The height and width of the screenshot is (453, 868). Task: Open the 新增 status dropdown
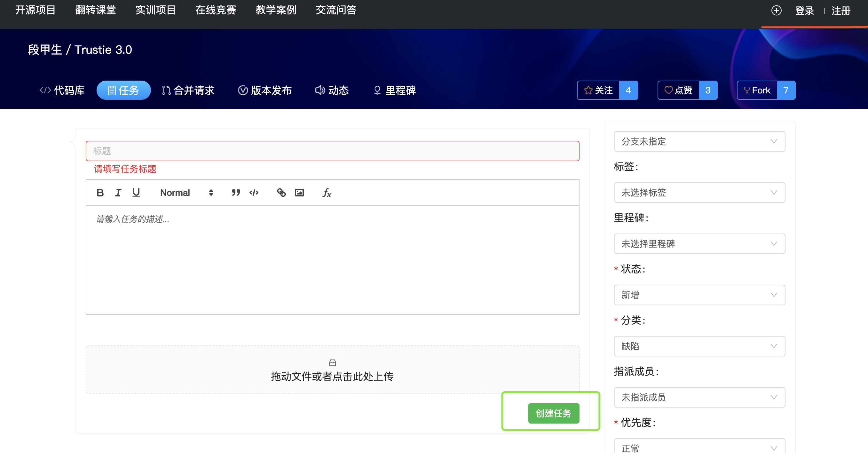pyautogui.click(x=699, y=295)
